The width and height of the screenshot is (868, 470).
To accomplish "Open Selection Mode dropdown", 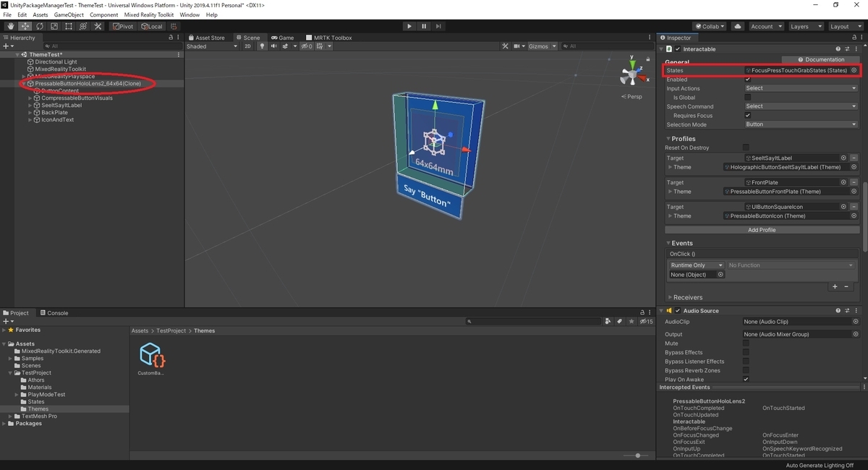I will coord(801,124).
